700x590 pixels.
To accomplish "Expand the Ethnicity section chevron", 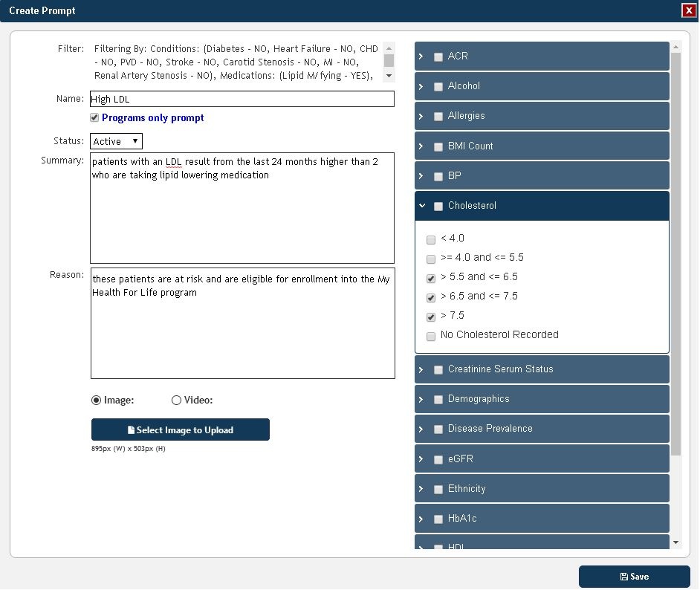I will pos(421,489).
